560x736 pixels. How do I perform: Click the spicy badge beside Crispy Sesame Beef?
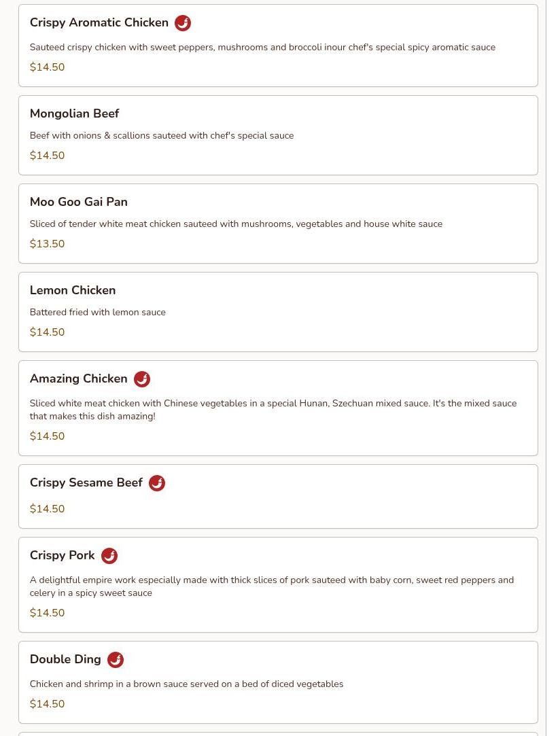(x=157, y=483)
